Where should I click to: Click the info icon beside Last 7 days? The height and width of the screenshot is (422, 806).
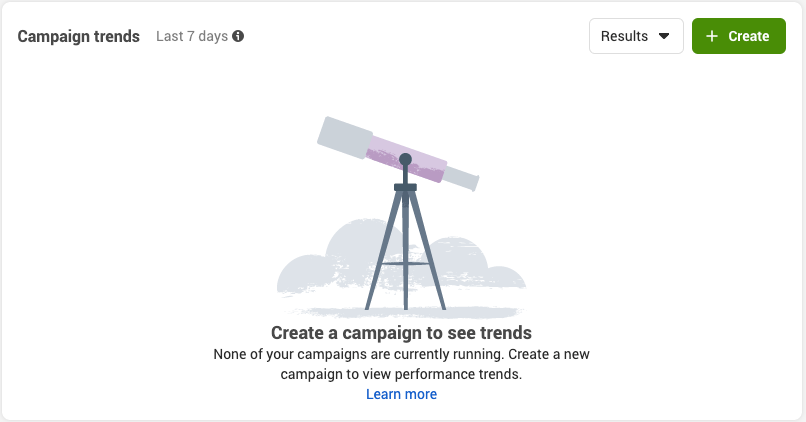(x=238, y=36)
